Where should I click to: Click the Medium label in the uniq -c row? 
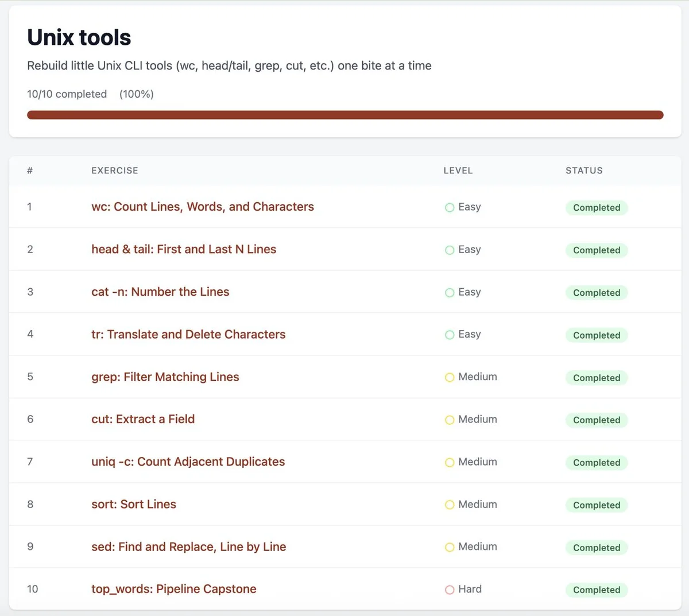[478, 462]
